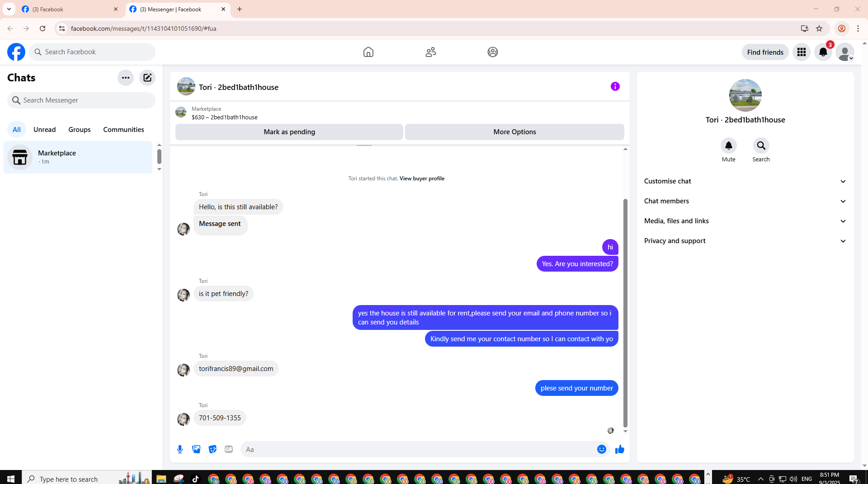Start a new message with compose icon

tap(147, 78)
